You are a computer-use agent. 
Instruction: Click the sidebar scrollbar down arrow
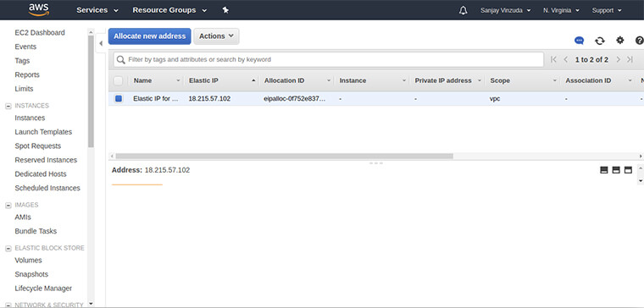point(92,304)
